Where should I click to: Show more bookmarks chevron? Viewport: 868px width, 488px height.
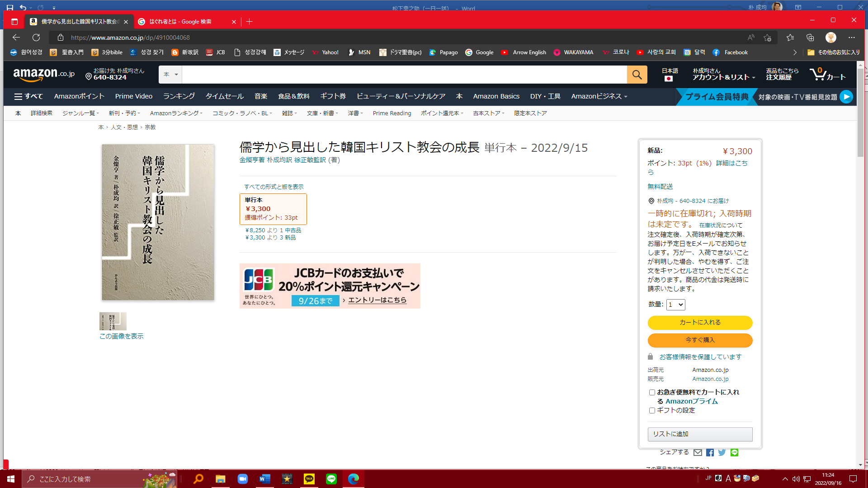coord(795,52)
